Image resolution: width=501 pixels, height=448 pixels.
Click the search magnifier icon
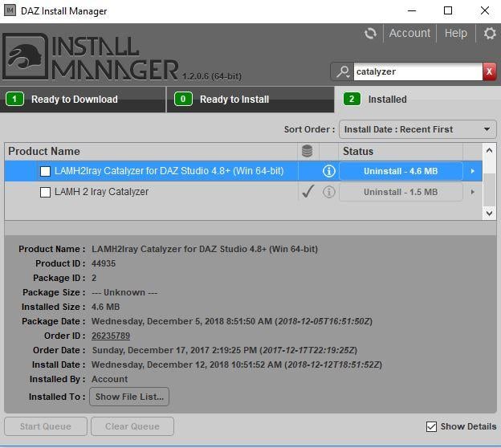click(x=343, y=71)
